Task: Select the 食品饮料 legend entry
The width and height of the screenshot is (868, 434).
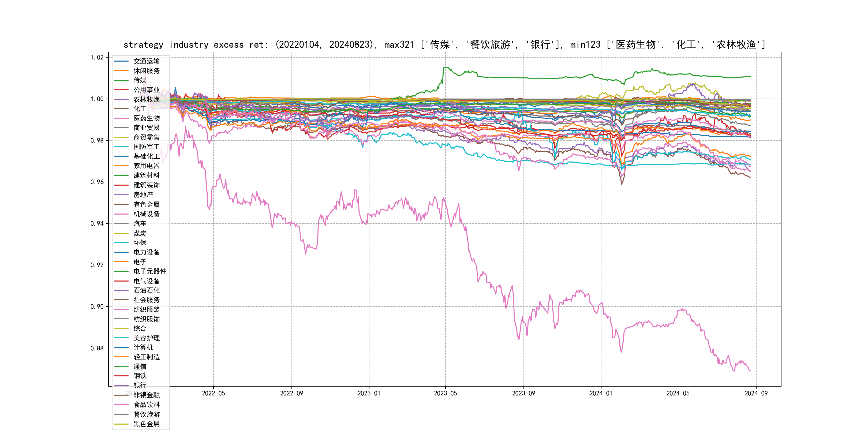Action: click(x=146, y=404)
